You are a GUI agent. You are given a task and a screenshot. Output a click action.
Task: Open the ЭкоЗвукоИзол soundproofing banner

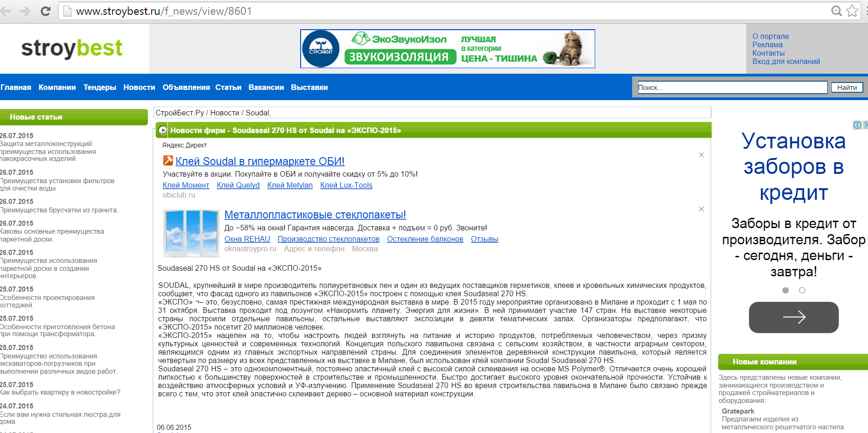coord(448,49)
